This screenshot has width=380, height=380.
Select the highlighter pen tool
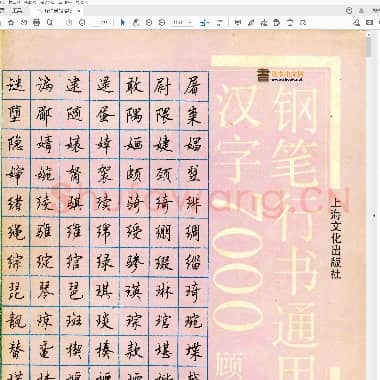(251, 23)
